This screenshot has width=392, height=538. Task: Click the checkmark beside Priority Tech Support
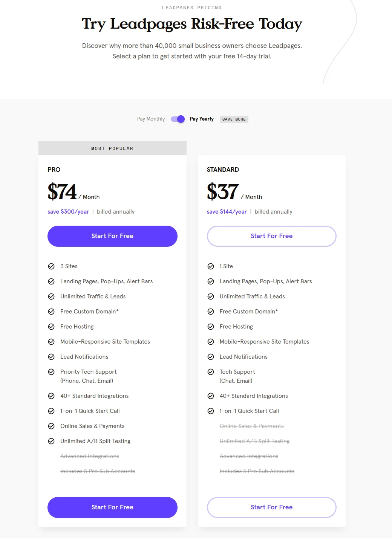click(x=51, y=372)
